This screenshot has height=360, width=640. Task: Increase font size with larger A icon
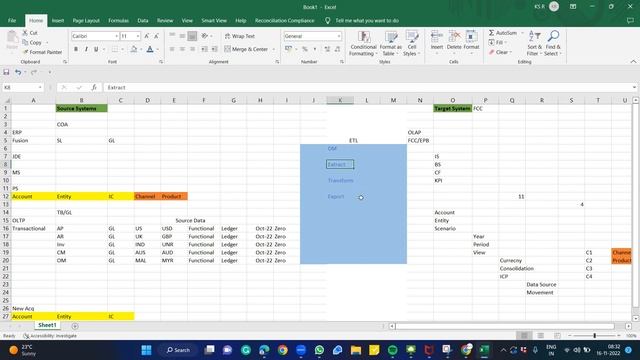coord(147,36)
